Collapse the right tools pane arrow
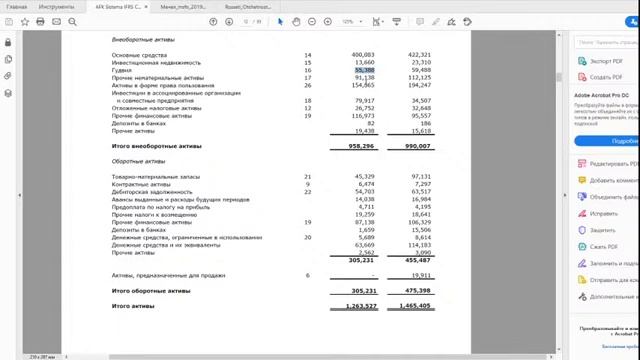 pyautogui.click(x=565, y=195)
